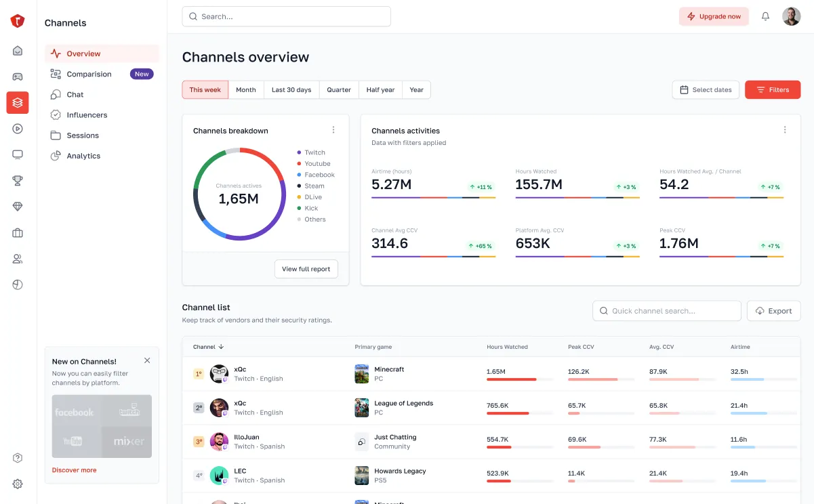Open the gamepad icon in left rail
This screenshot has height=504, width=814.
18,77
